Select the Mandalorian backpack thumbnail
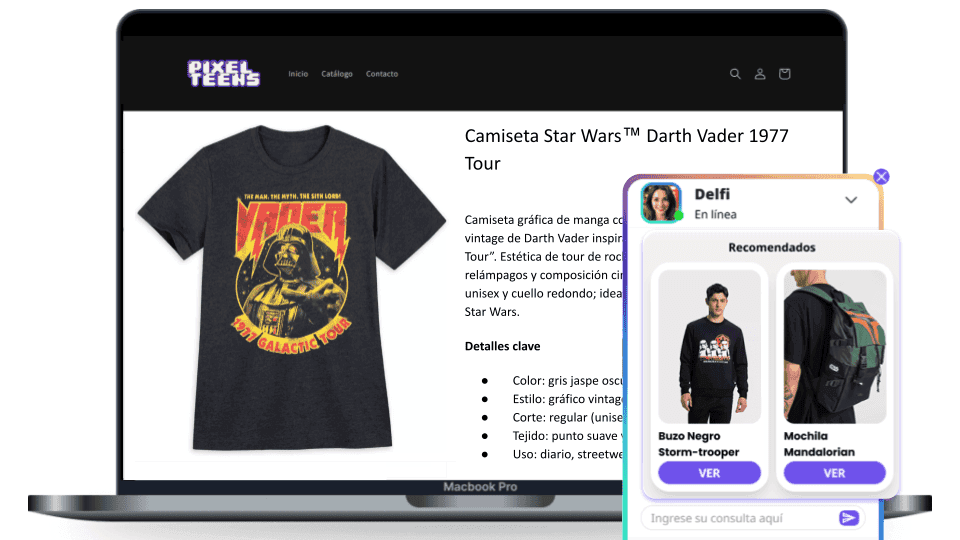The height and width of the screenshot is (540, 960). coord(835,347)
